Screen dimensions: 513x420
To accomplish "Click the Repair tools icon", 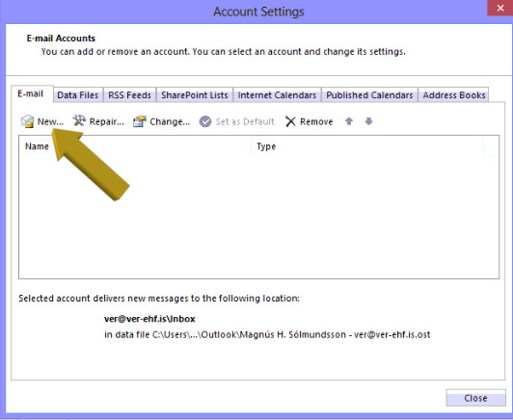I will point(79,120).
